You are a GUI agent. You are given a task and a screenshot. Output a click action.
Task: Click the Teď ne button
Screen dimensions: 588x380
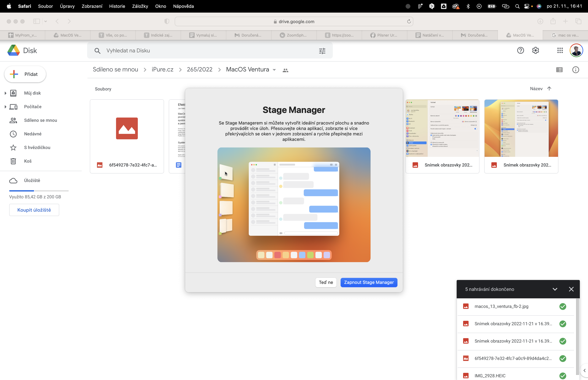coord(326,282)
